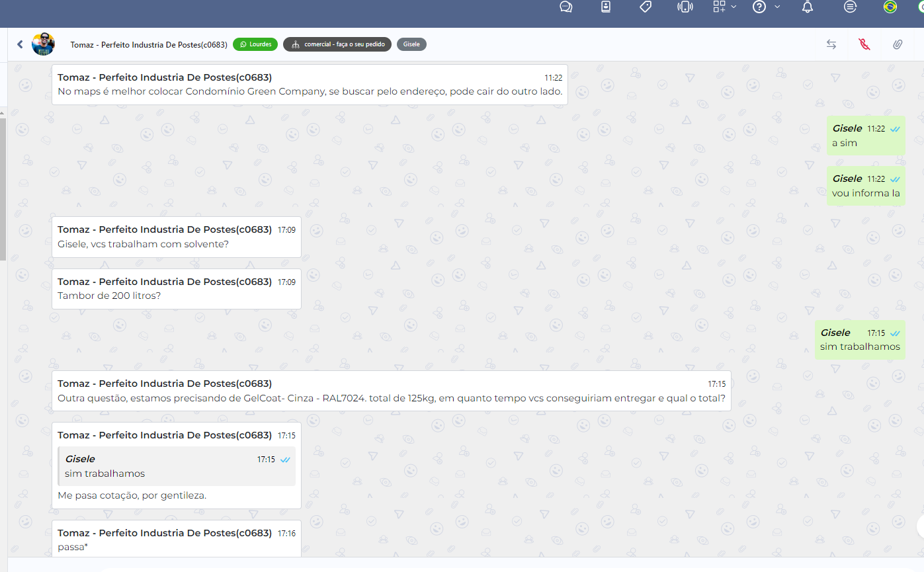924x572 pixels.
Task: Click the green Lourdes WhatsApp tag
Action: [x=255, y=44]
